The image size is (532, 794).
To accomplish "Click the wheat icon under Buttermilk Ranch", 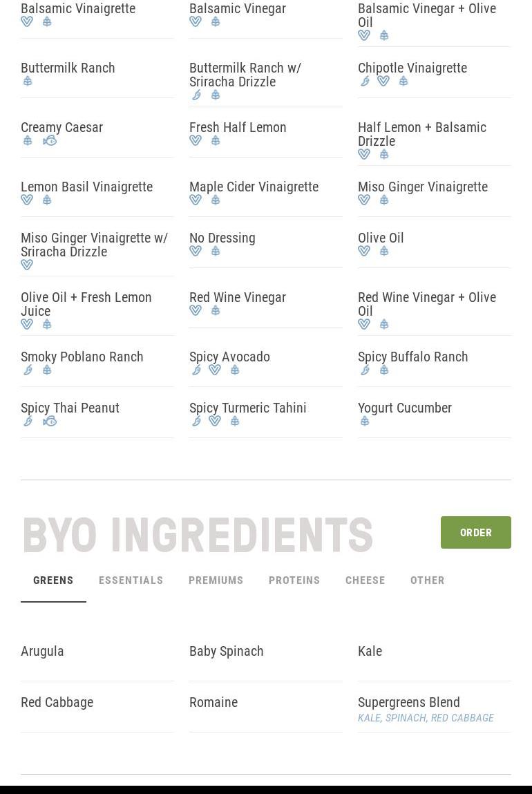I will coord(28,81).
